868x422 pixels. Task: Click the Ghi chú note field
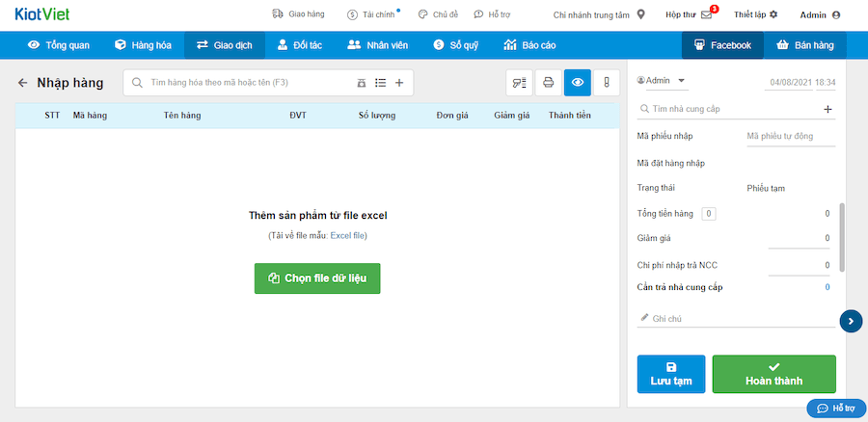click(738, 318)
